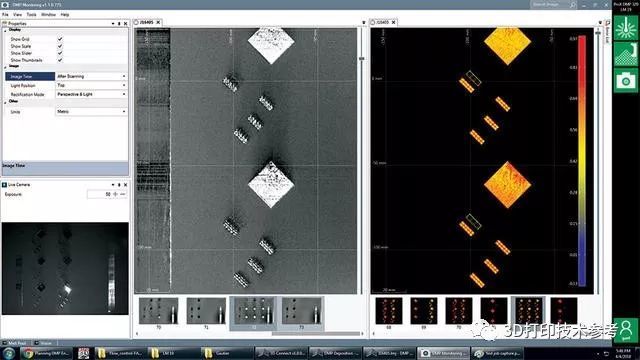
Task: Close the left image tab
Action: pyautogui.click(x=158, y=22)
